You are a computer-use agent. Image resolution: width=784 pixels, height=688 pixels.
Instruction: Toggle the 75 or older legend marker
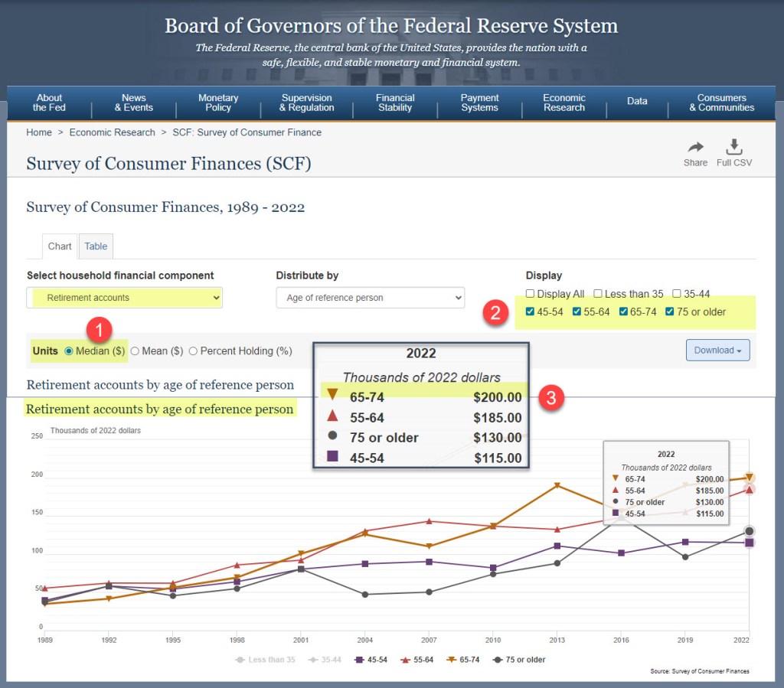coord(498,659)
